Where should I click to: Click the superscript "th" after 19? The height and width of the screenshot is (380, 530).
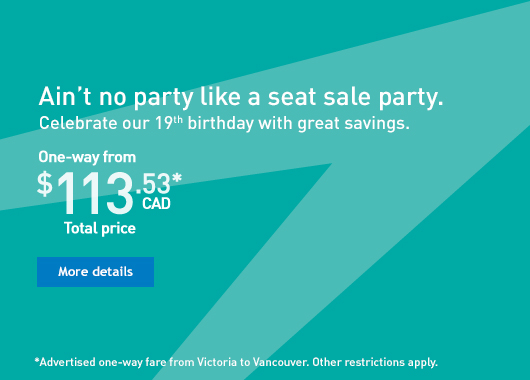pyautogui.click(x=178, y=119)
